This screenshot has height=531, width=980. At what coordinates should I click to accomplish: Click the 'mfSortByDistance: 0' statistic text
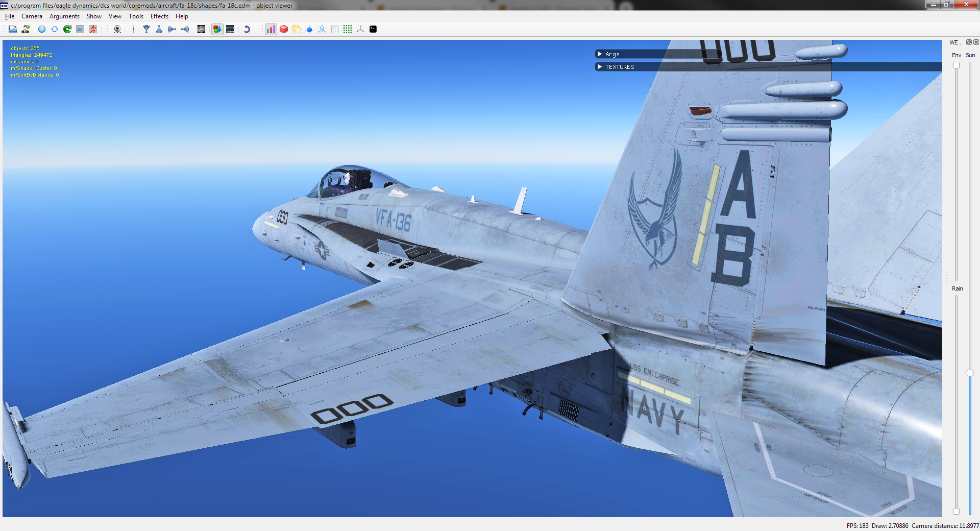click(35, 75)
